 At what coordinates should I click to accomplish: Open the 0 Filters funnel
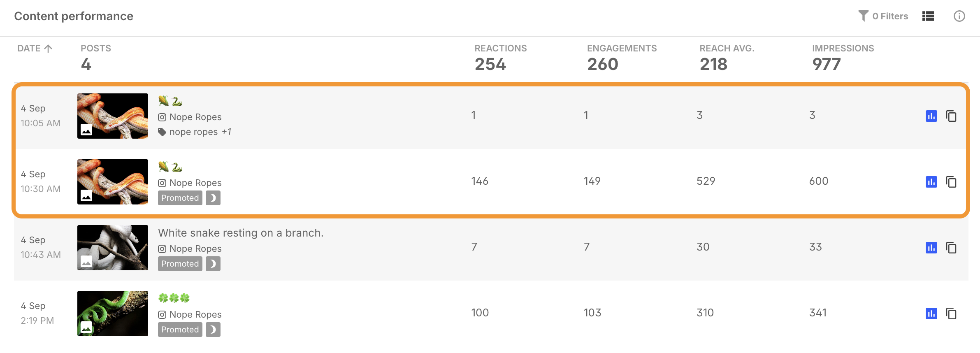tap(883, 16)
